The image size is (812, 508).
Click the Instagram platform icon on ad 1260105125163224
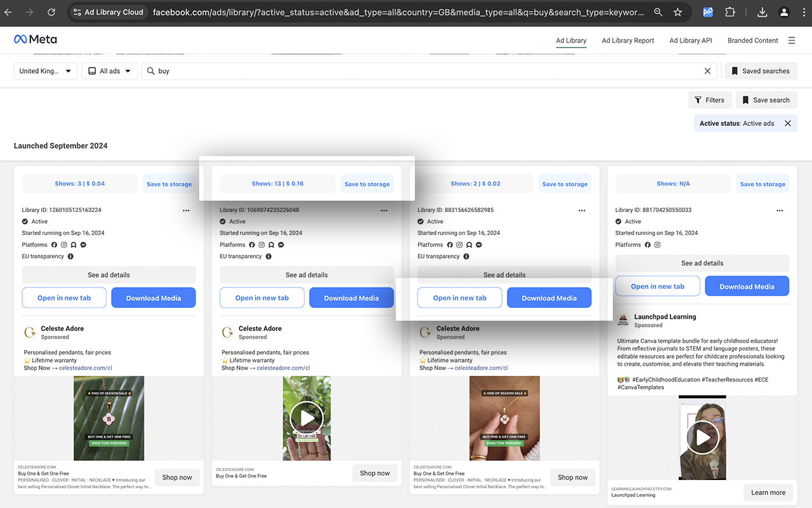(64, 244)
